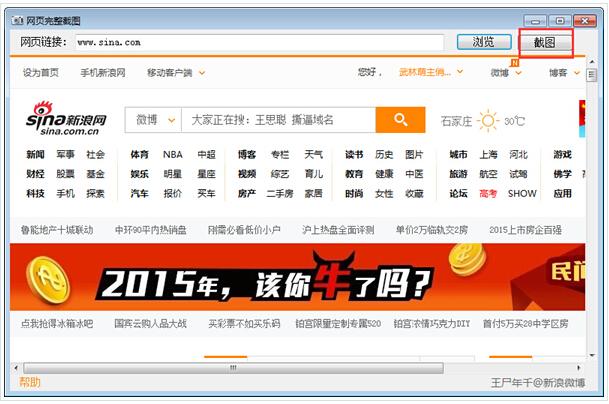The height and width of the screenshot is (404, 609).
Task: Click the 网页链接 URL input field
Action: [258, 42]
